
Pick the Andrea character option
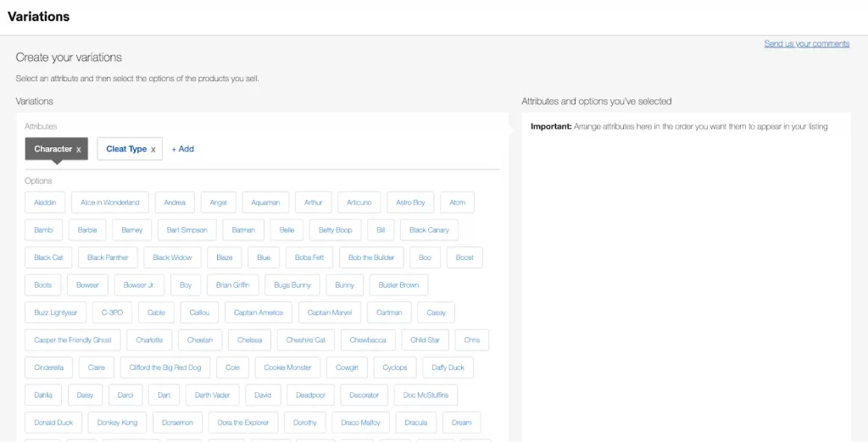coord(175,202)
